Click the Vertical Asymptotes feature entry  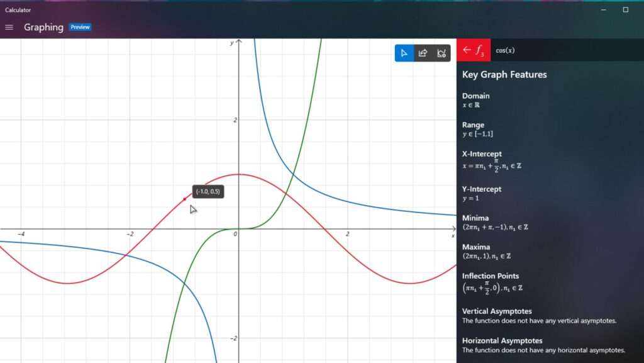[497, 311]
